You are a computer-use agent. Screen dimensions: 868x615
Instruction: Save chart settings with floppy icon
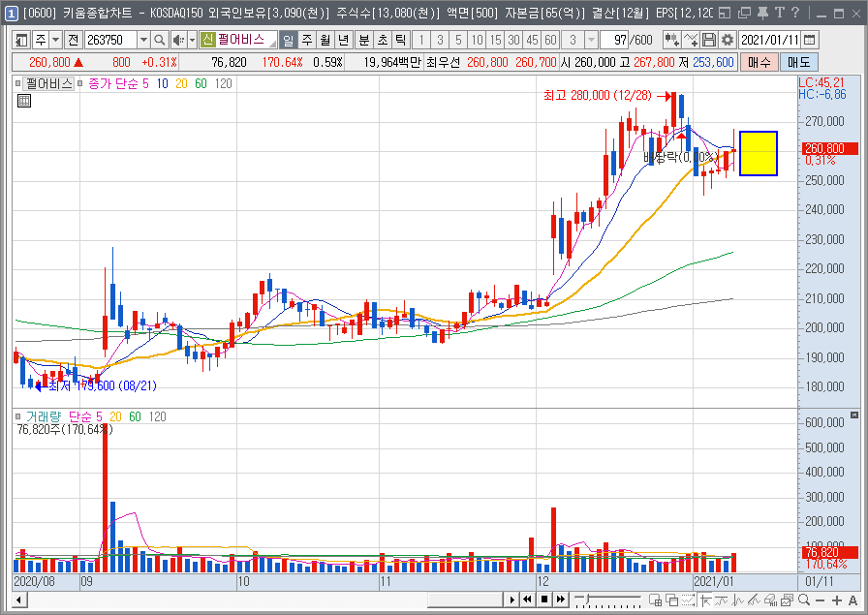[708, 40]
